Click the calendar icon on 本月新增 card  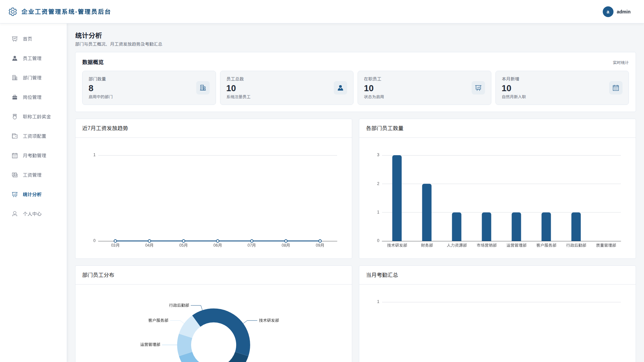pyautogui.click(x=616, y=88)
